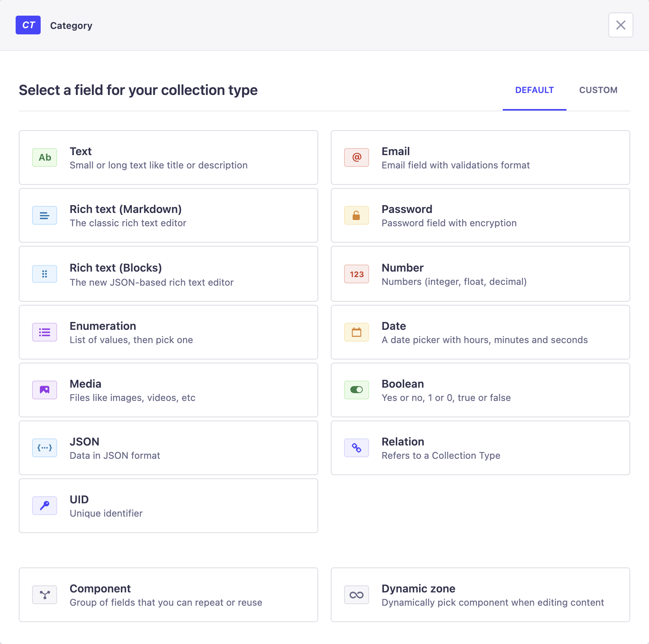
Task: Click the Date calendar icon
Action: click(x=357, y=332)
